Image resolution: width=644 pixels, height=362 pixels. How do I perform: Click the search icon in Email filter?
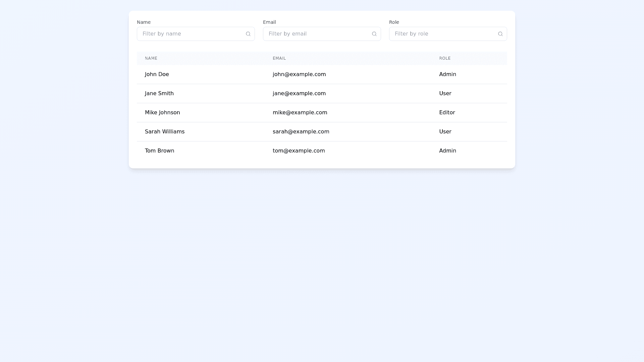[374, 34]
